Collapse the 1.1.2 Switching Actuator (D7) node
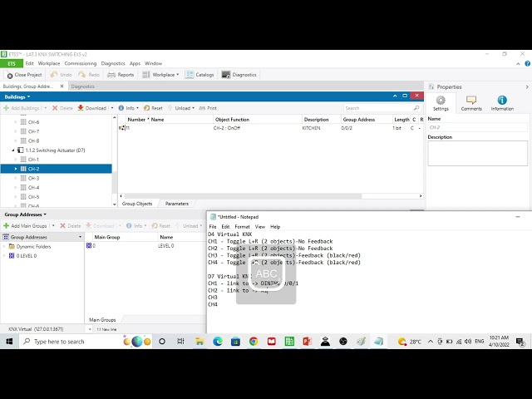This screenshot has width=532, height=399. (13, 150)
